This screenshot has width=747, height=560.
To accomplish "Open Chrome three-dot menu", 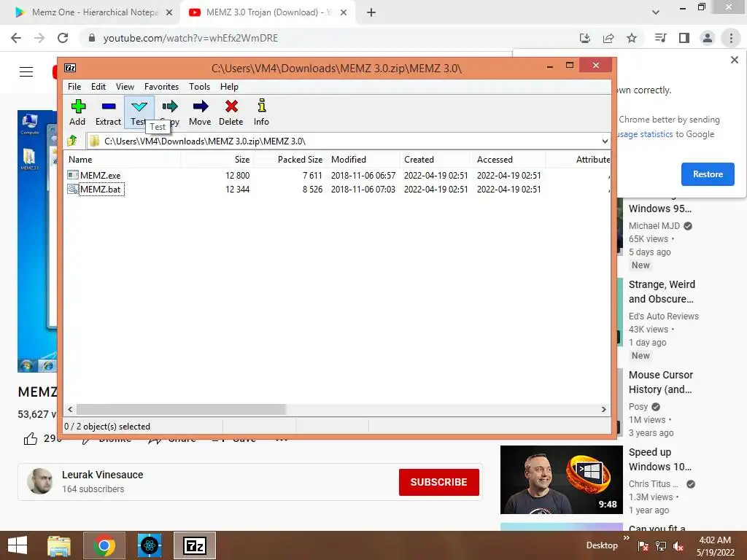I will pyautogui.click(x=731, y=38).
